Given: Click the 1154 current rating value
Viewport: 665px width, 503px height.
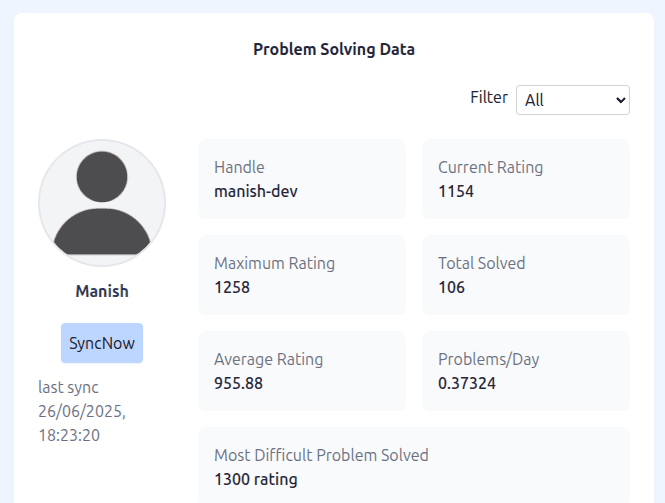Looking at the screenshot, I should [x=456, y=191].
